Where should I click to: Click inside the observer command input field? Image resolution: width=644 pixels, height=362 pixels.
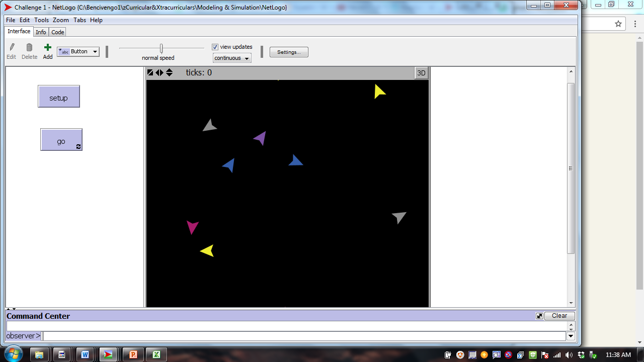pyautogui.click(x=201, y=335)
